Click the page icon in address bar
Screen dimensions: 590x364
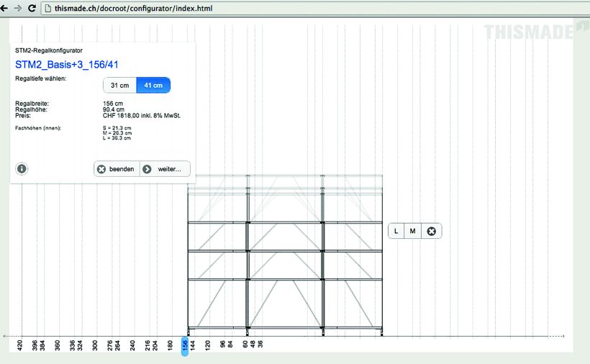(47, 8)
